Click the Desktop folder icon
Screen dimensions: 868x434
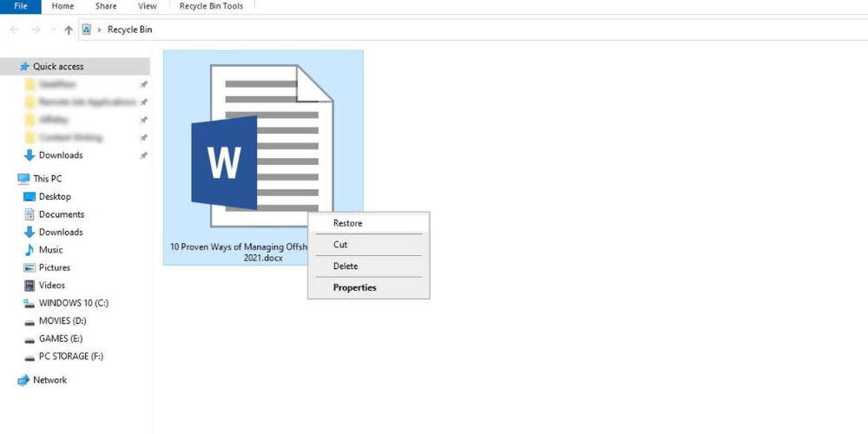pos(30,196)
